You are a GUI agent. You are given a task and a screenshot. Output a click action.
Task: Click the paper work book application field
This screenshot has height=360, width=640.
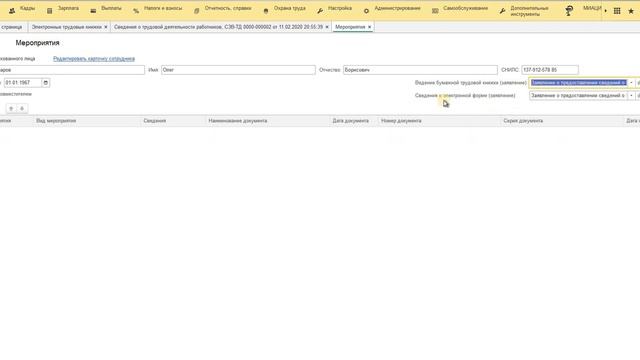coord(578,83)
